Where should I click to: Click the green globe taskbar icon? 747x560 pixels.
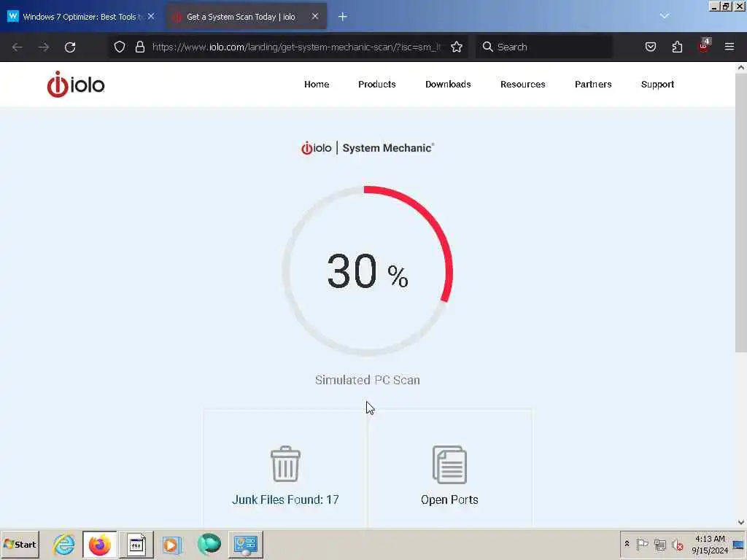coord(209,544)
